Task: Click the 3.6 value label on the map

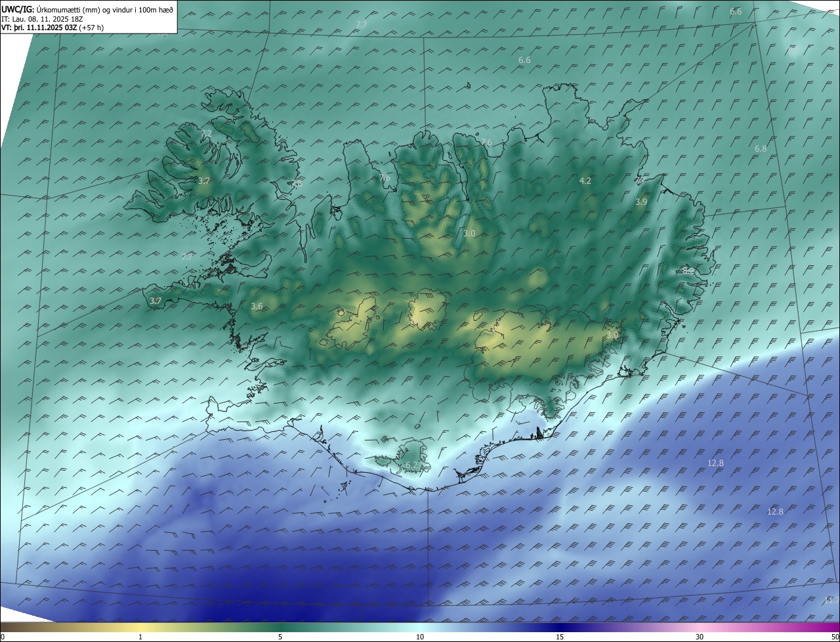Action: click(257, 307)
